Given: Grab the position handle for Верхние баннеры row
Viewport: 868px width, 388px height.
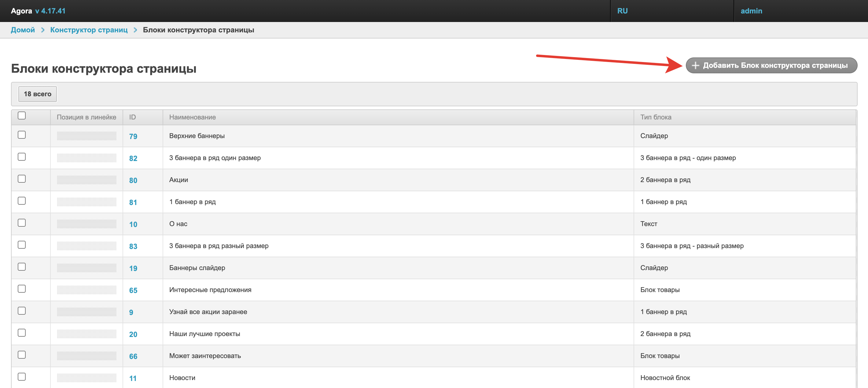Looking at the screenshot, I should click(86, 136).
